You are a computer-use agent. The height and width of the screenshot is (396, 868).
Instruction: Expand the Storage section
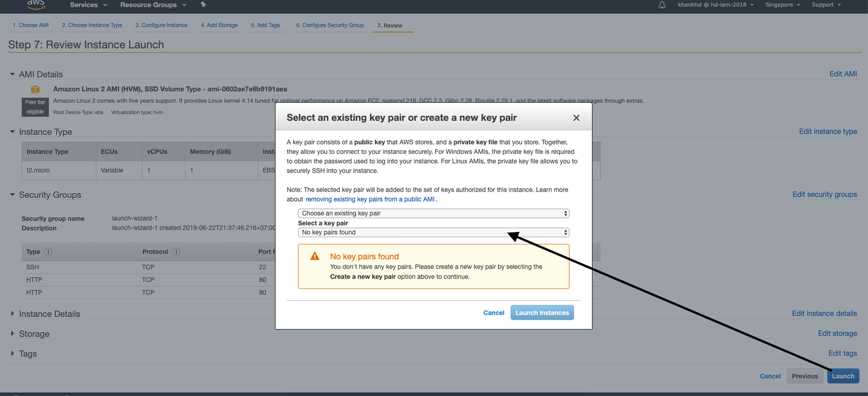(x=12, y=334)
